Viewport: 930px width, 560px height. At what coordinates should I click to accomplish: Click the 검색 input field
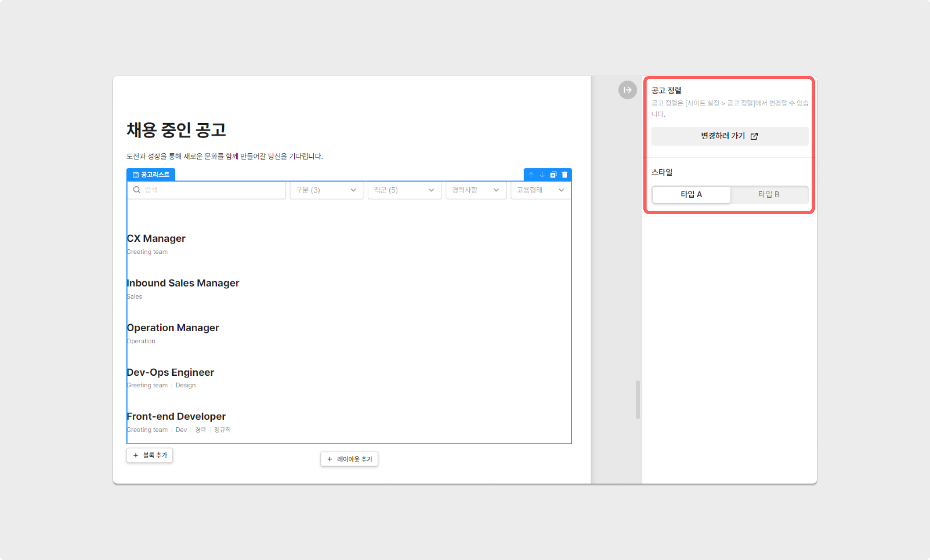pos(213,190)
